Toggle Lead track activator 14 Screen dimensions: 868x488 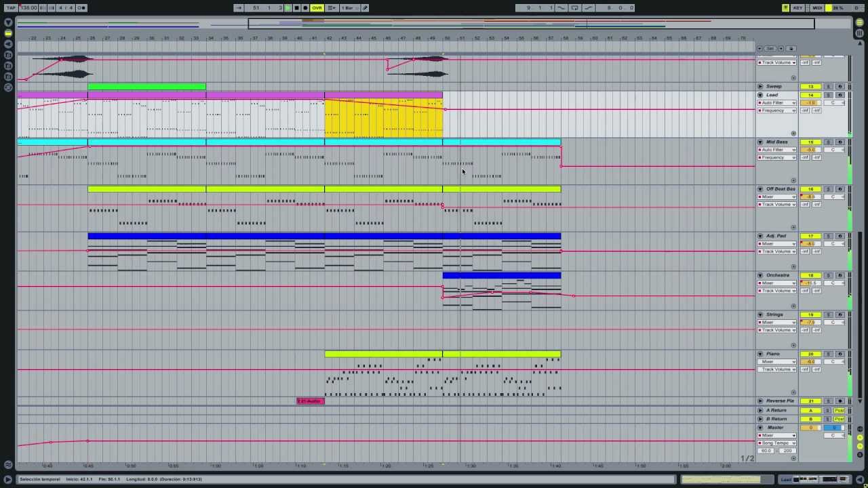click(810, 95)
